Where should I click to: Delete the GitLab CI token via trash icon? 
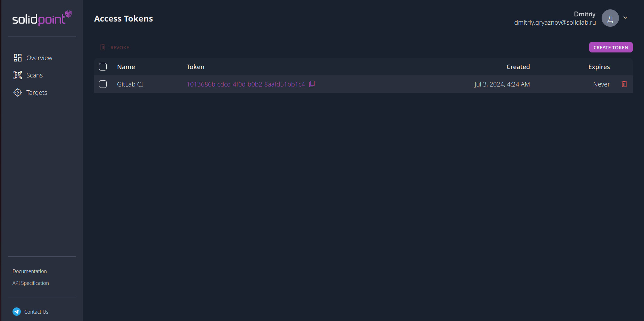coord(624,84)
